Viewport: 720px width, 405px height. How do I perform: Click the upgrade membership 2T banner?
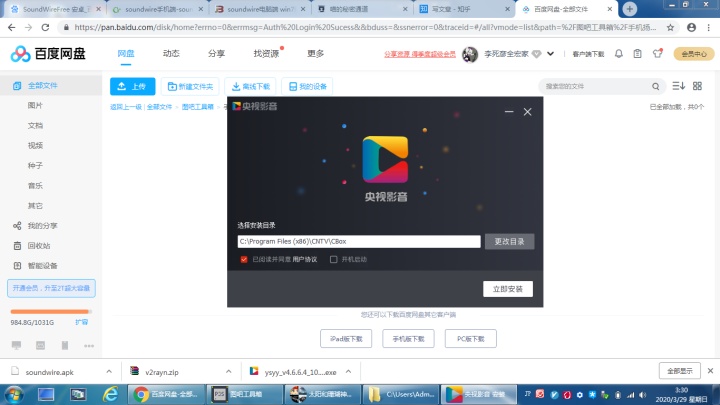click(x=51, y=288)
